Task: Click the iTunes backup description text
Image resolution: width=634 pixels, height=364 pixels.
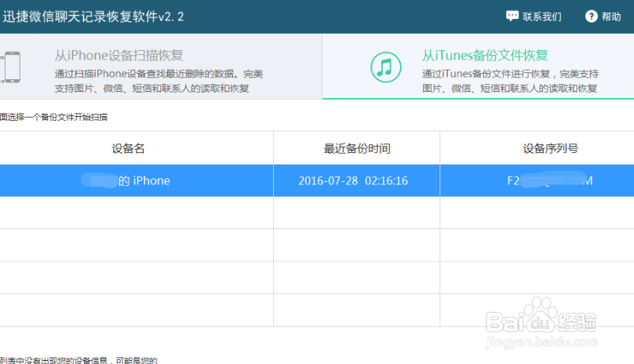Action: click(510, 81)
